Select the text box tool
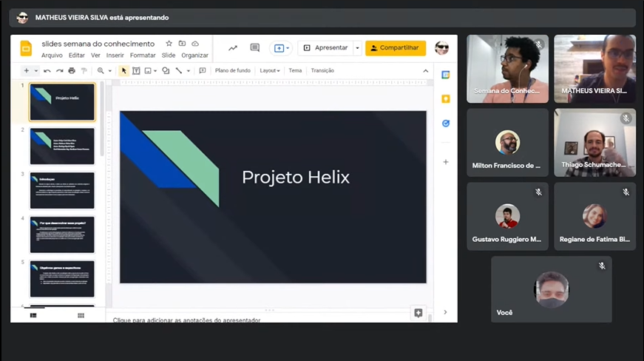 pos(136,71)
